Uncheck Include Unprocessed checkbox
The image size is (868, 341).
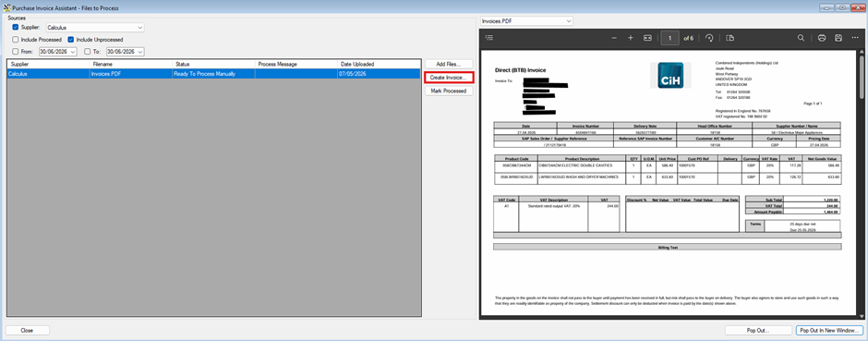(71, 40)
